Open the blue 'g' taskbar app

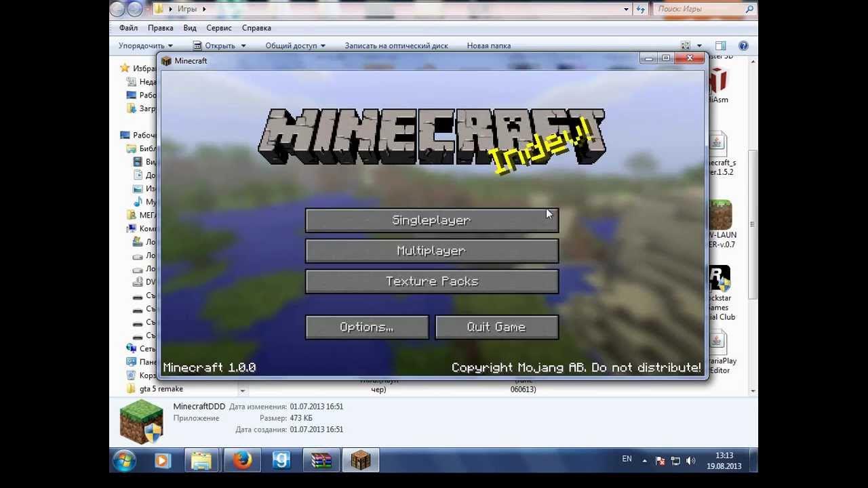(x=281, y=461)
